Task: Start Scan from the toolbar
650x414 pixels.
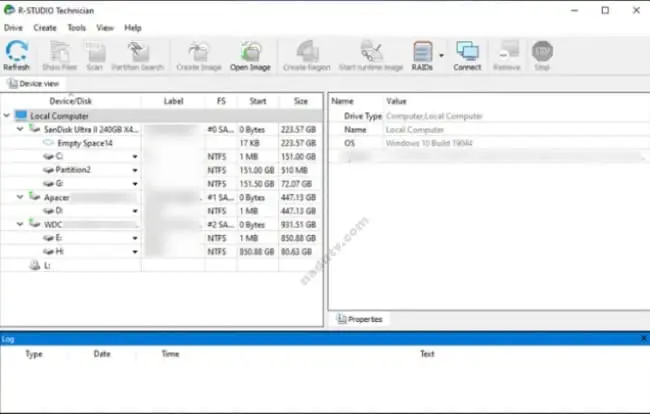Action: 95,56
